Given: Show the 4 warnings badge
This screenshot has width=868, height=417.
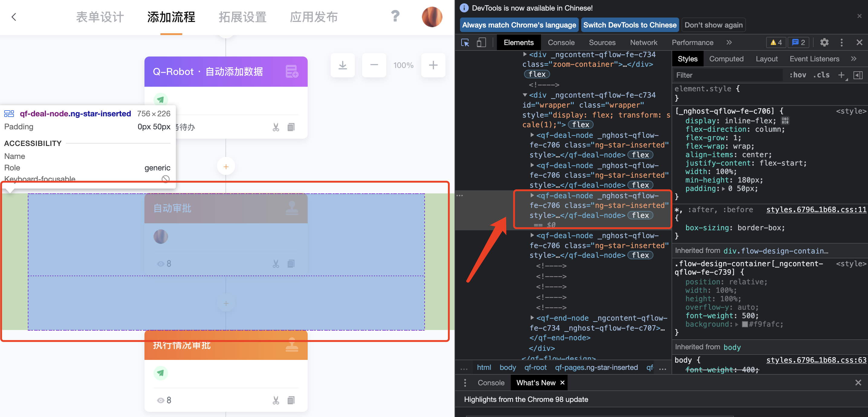Looking at the screenshot, I should pyautogui.click(x=776, y=42).
